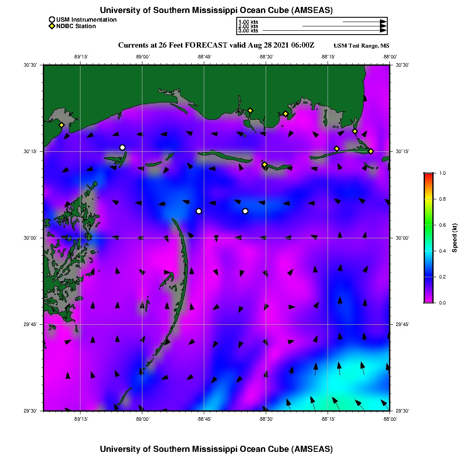Image resolution: width=476 pixels, height=454 pixels.
Task: Click the NDBC diamond just below the -88°30' label line
Action: click(x=264, y=164)
